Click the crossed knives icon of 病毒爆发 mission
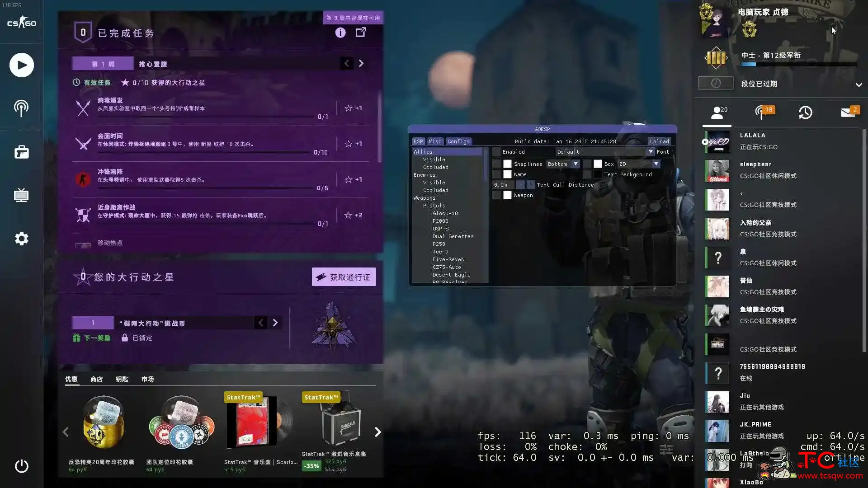 click(83, 108)
